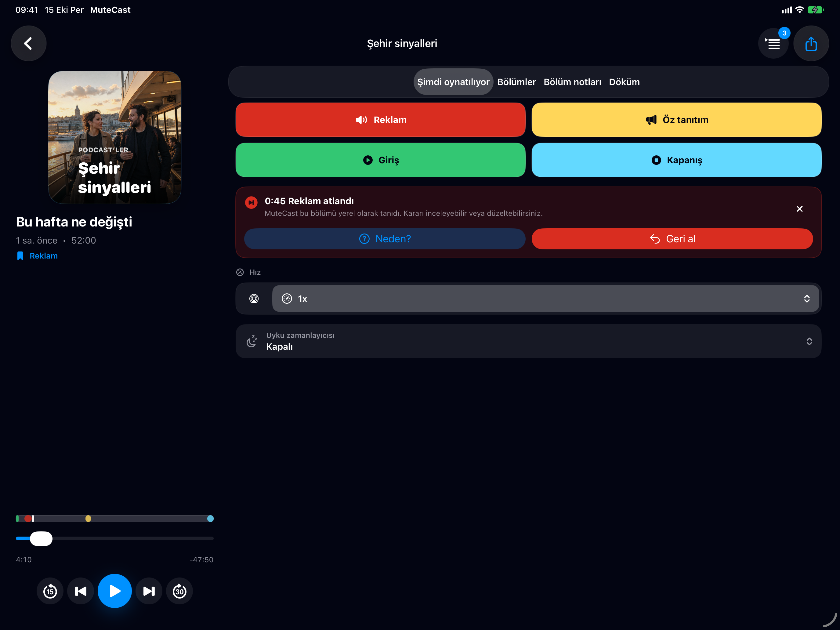Click the blue outro marker at end
840x630 pixels.
[210, 518]
